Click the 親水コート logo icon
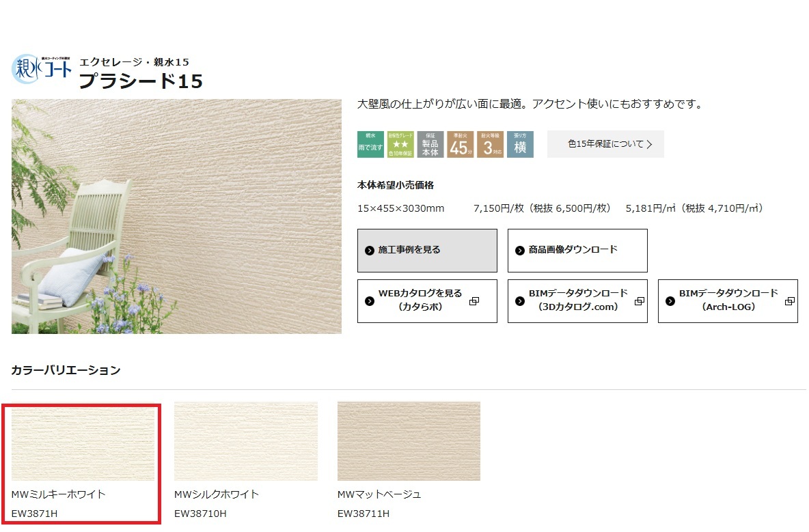This screenshot has height=532, width=809. pos(41,68)
